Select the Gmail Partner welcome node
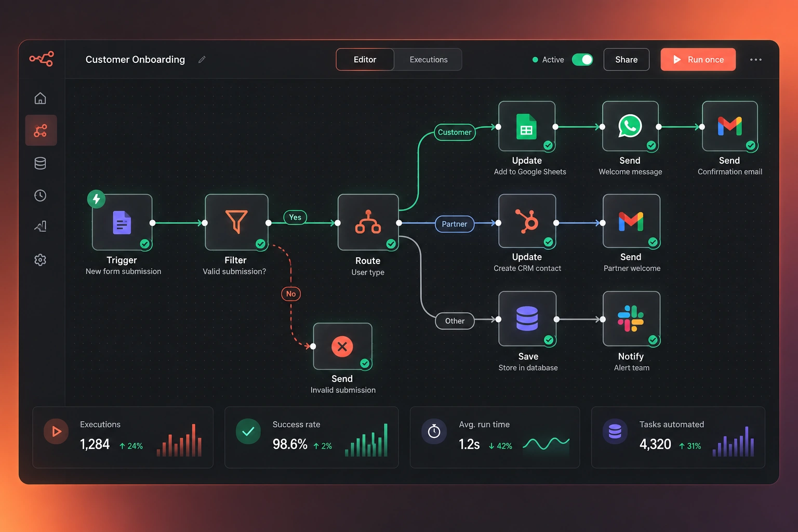The image size is (798, 532). (631, 222)
